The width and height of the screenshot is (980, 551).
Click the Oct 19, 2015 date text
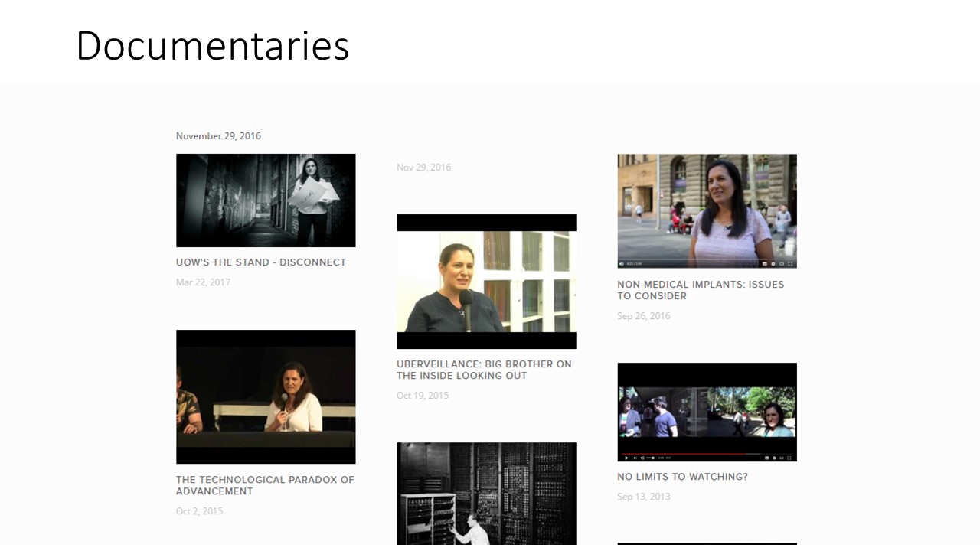coord(423,396)
